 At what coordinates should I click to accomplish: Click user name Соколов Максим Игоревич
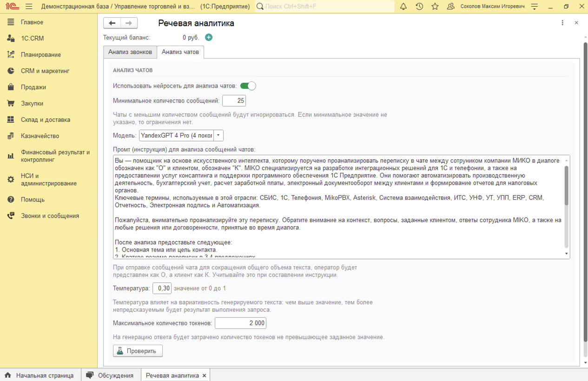492,7
